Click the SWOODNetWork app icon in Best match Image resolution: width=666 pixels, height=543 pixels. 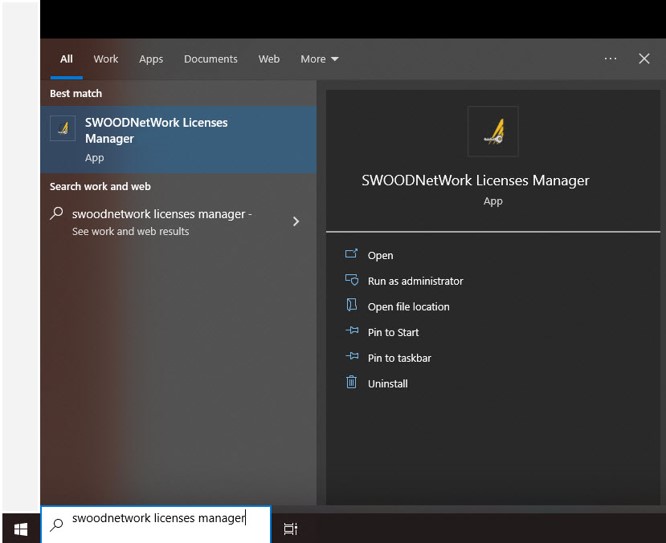point(63,129)
